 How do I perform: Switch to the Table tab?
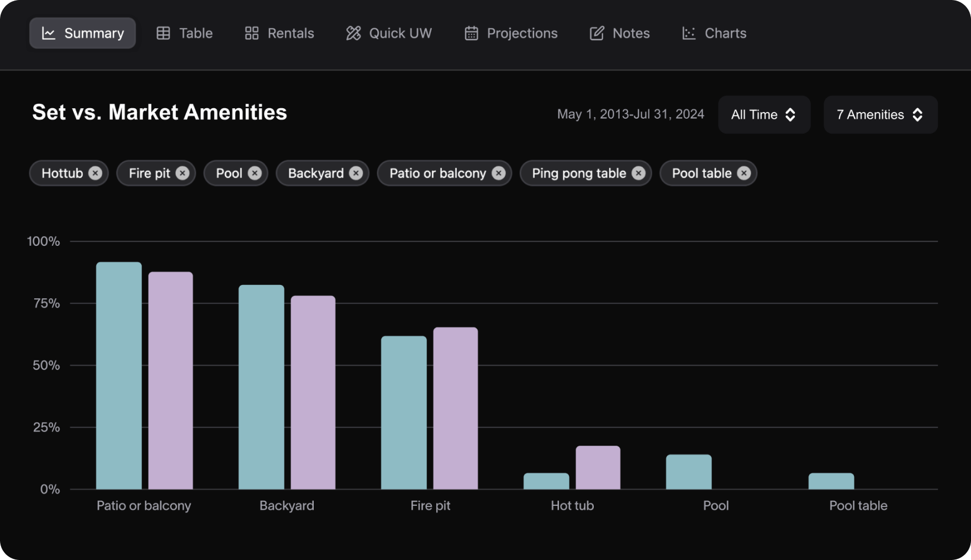(184, 33)
